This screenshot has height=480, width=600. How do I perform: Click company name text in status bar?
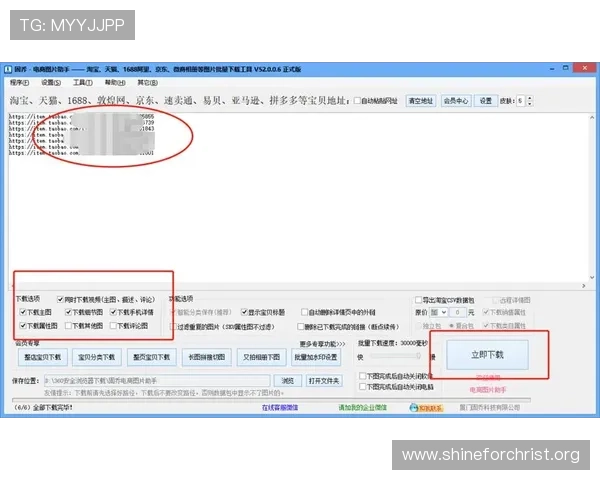(490, 408)
